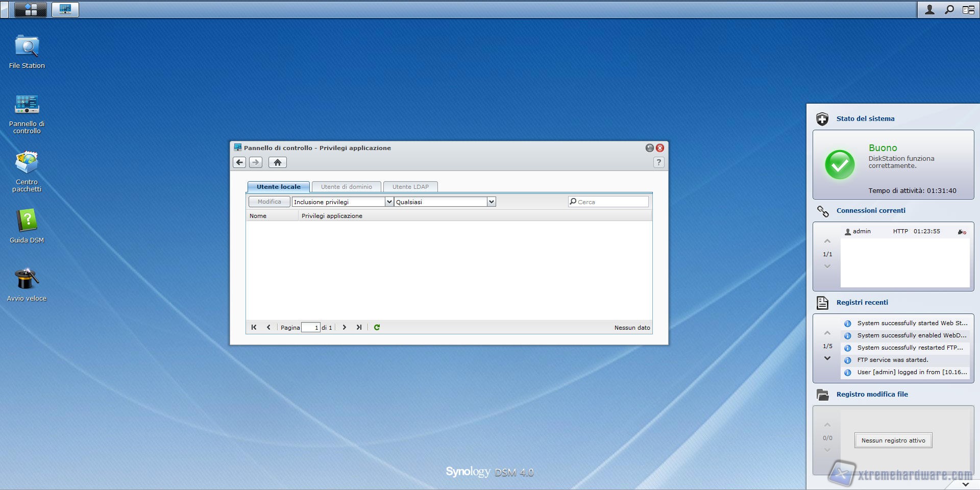Image resolution: width=980 pixels, height=490 pixels.
Task: Launch Guida DSM help icon
Action: [x=27, y=222]
